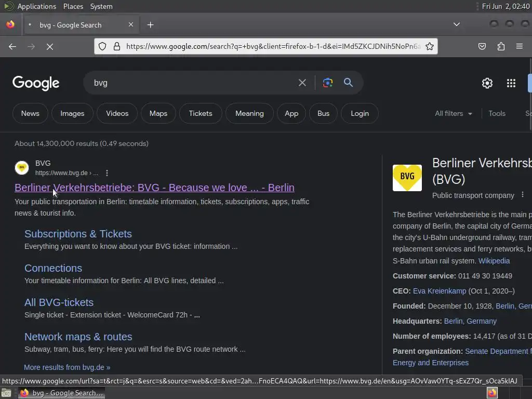Open three-dot menu beside bvg.de result
Image resolution: width=532 pixels, height=399 pixels.
tap(107, 173)
